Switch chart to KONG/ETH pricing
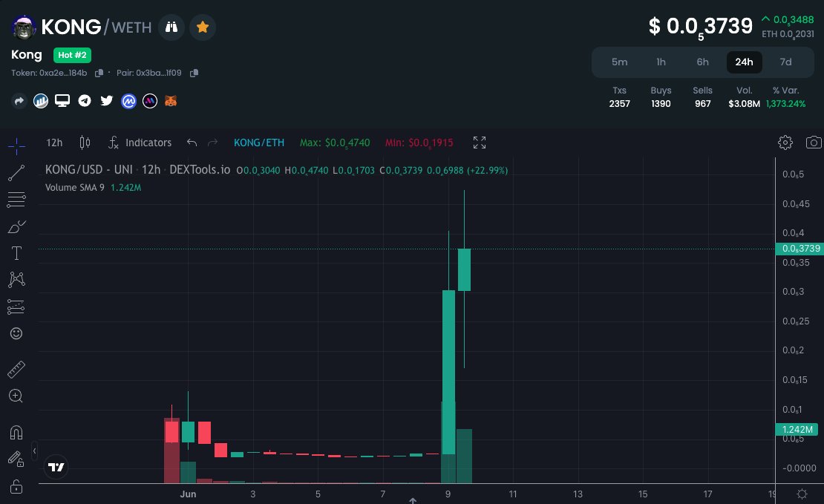Screen dimensions: 824x504 point(259,143)
